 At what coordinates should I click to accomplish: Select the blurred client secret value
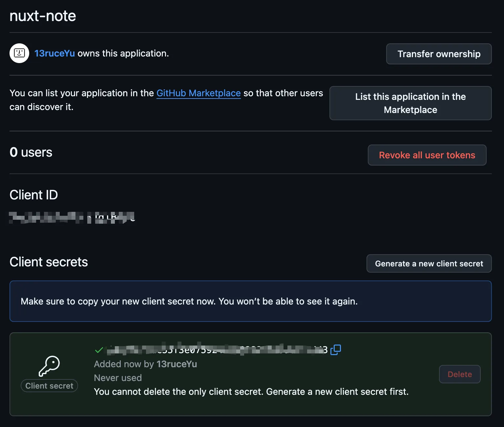click(217, 350)
